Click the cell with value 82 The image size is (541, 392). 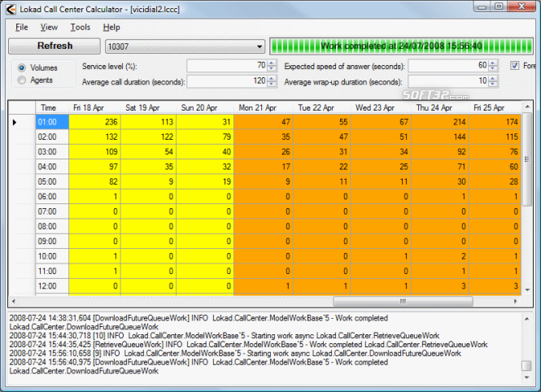94,181
